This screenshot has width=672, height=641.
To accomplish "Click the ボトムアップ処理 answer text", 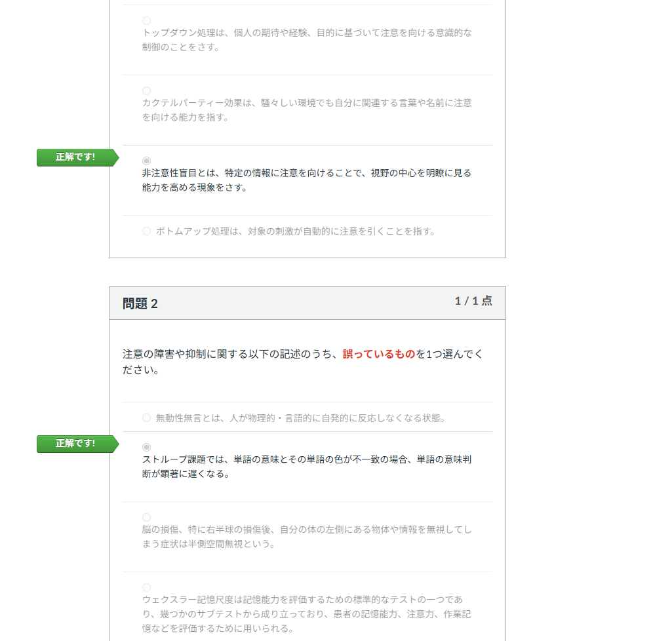I will 296,231.
